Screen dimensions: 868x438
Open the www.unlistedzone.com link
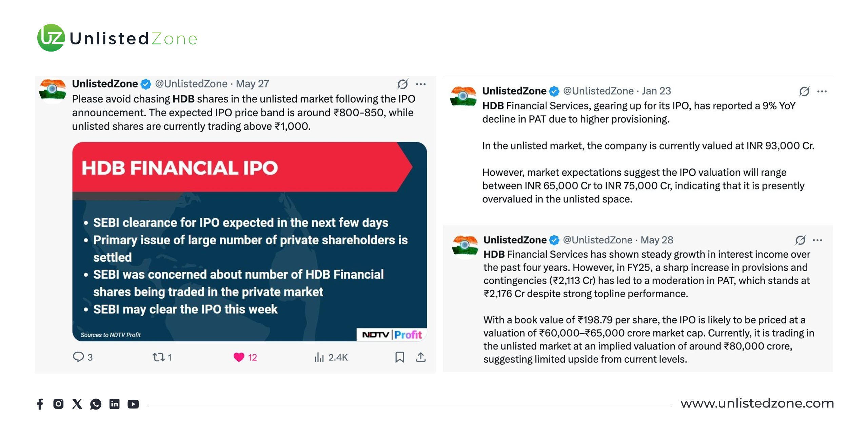click(x=757, y=403)
